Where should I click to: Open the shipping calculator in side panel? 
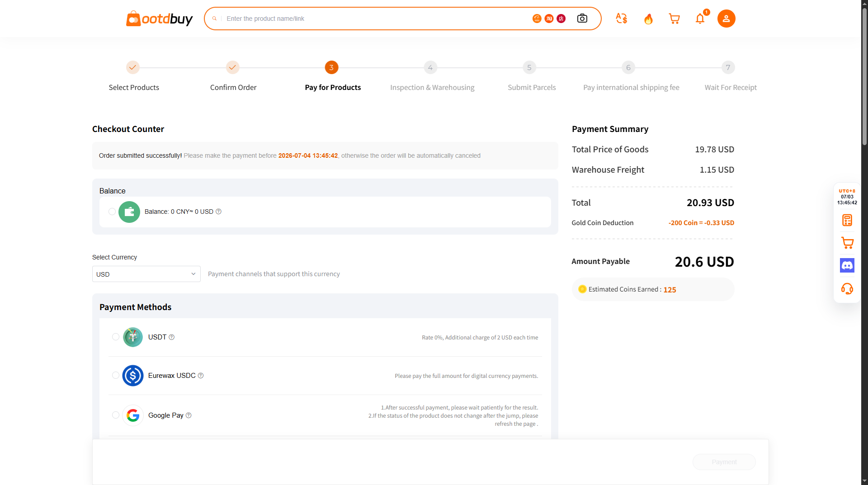pyautogui.click(x=847, y=220)
